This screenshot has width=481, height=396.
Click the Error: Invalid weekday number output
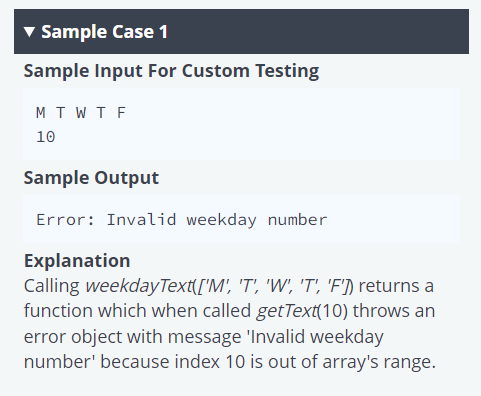coord(182,220)
